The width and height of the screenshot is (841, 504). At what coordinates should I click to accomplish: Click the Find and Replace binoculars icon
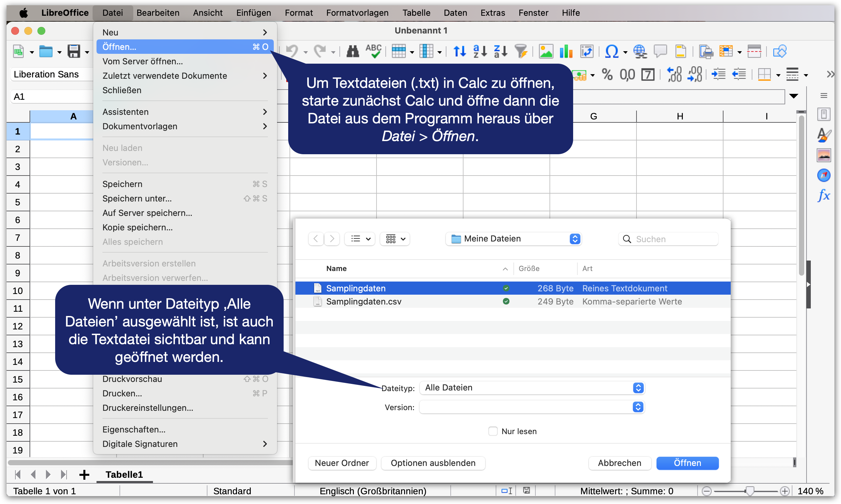(x=353, y=52)
